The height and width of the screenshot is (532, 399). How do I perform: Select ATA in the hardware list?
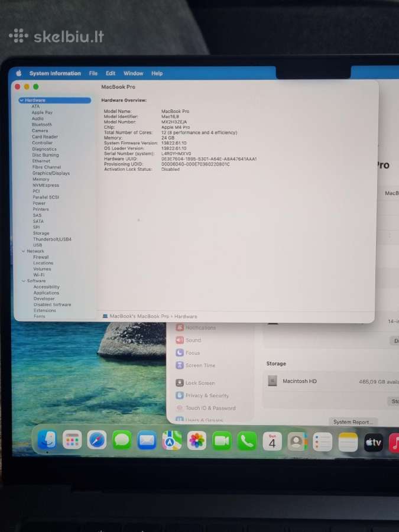pos(35,106)
